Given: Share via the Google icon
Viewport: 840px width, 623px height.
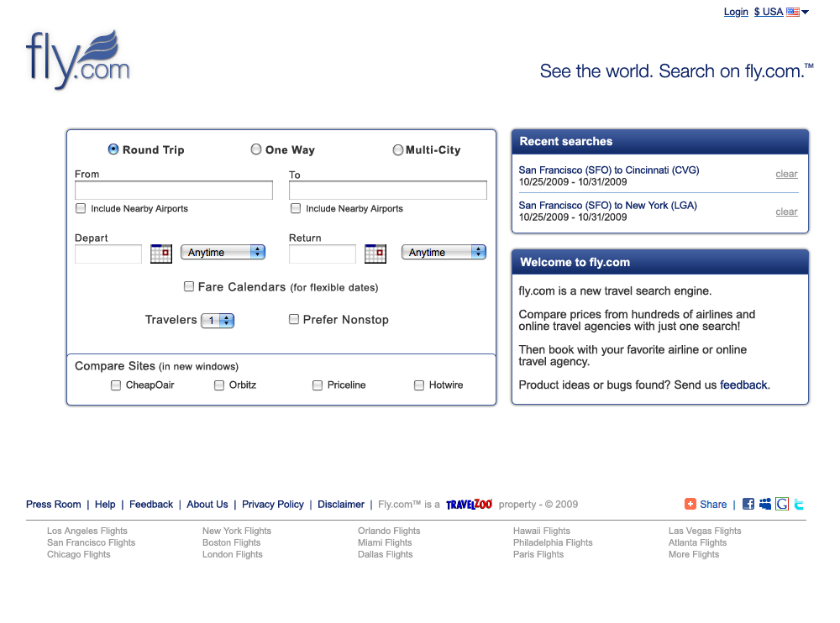Looking at the screenshot, I should click(782, 504).
